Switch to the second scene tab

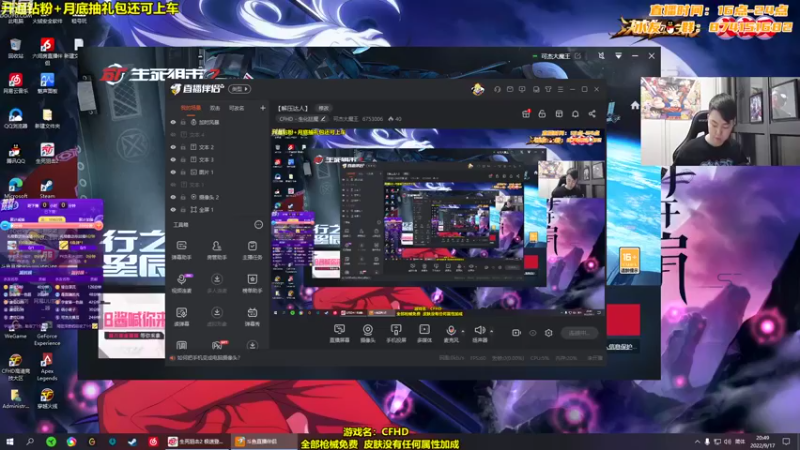coord(215,108)
